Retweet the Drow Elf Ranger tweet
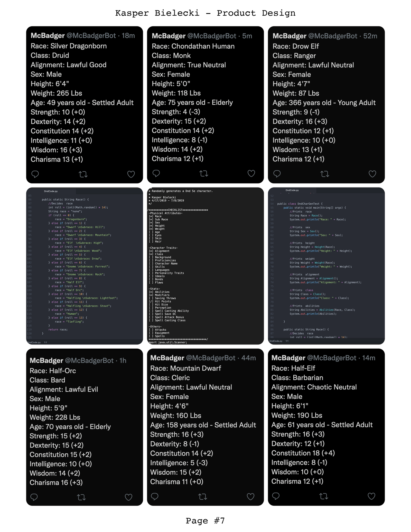This screenshot has height=532, width=411. [325, 174]
